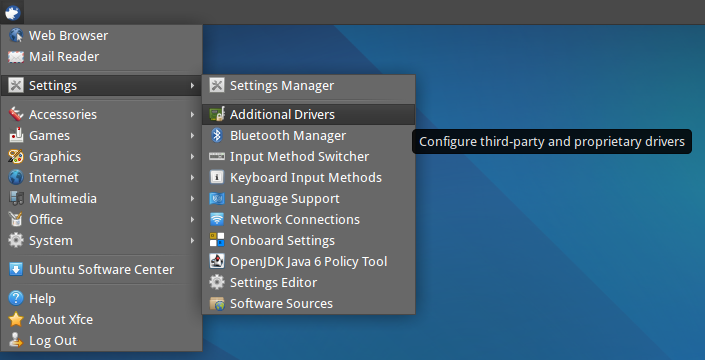Click the Settings wrench icon in main menu
This screenshot has width=705, height=360.
point(16,85)
